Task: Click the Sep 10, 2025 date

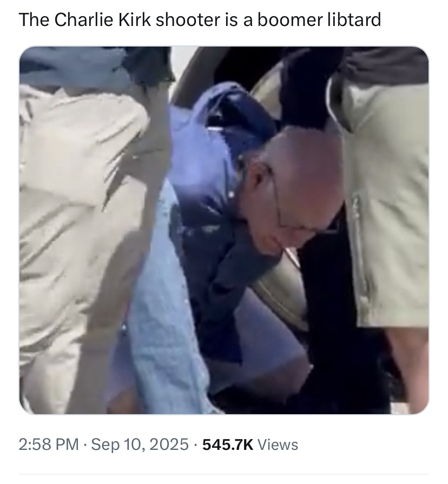Action: coord(140,445)
